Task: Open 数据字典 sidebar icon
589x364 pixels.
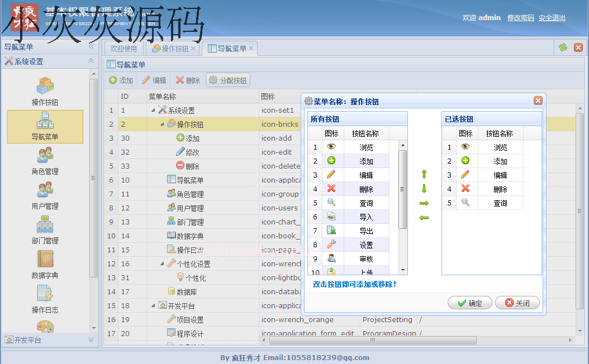Action: tap(45, 265)
